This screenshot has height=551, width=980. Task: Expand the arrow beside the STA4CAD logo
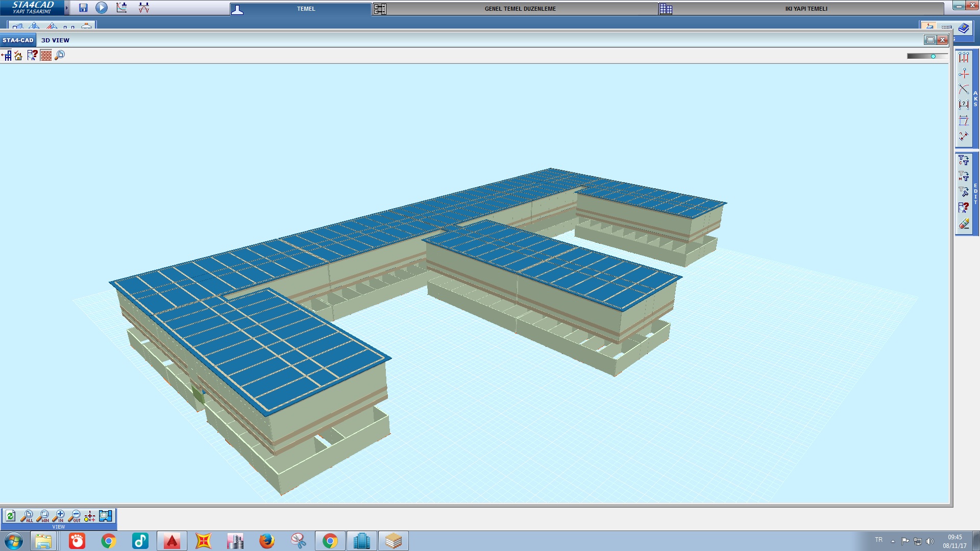(x=67, y=8)
